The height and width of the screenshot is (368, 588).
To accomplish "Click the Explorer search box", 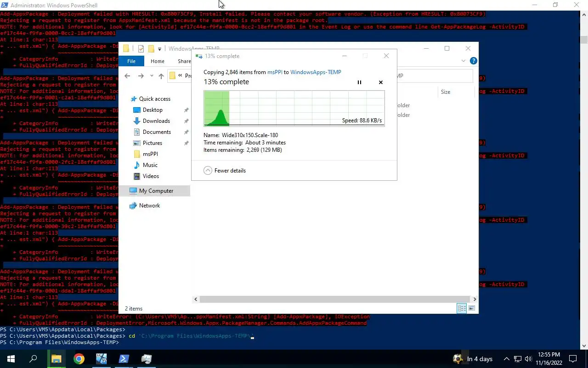I will 434,76.
